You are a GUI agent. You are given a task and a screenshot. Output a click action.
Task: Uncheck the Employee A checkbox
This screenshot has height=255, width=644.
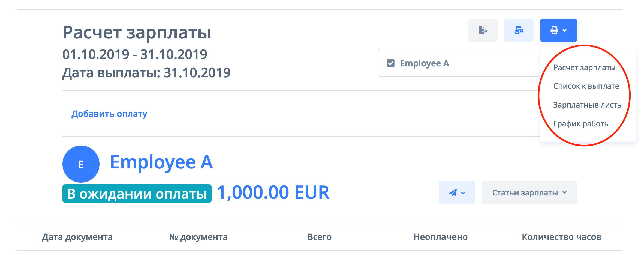(390, 63)
